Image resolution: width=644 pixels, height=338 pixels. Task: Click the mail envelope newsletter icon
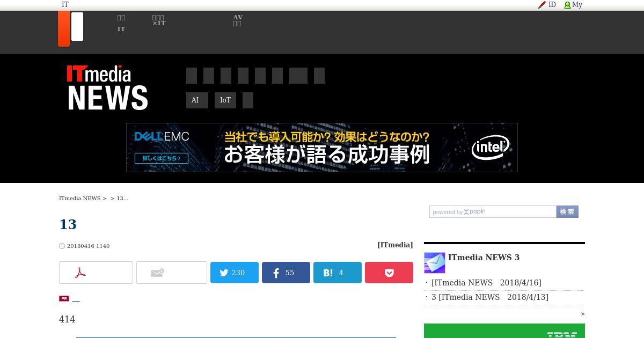(x=435, y=263)
